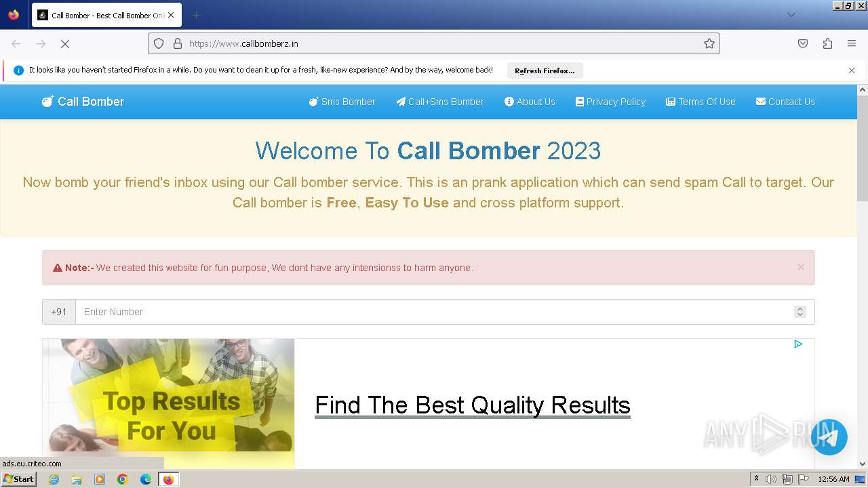This screenshot has height=488, width=868.
Task: Launch Internet Explorer from taskbar
Action: [54, 479]
